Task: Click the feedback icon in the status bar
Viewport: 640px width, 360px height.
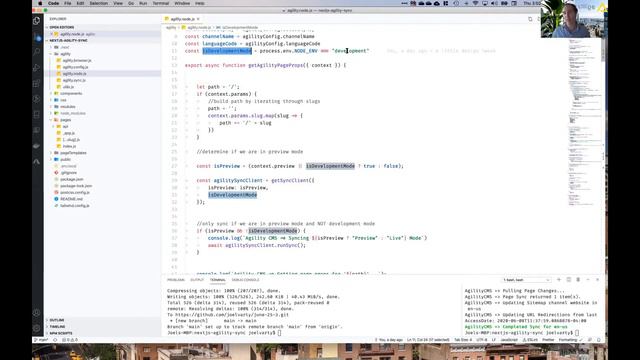Action: (x=590, y=340)
